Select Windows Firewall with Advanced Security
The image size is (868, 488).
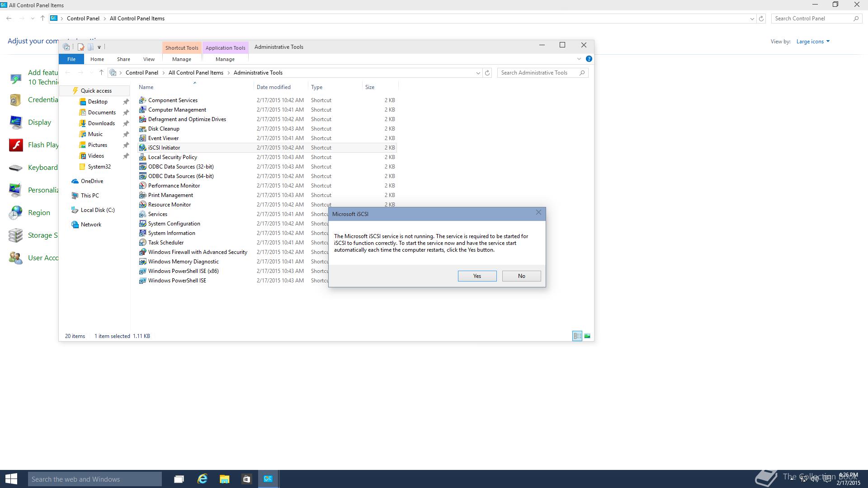198,252
